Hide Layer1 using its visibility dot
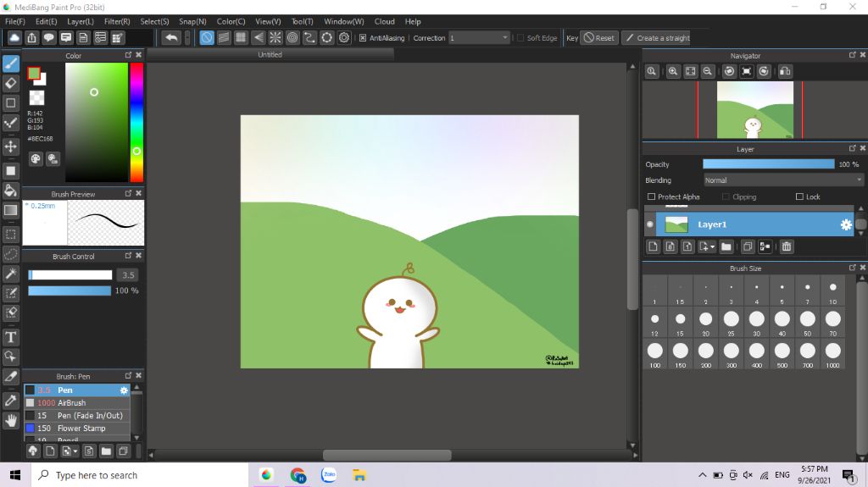The height and width of the screenshot is (487, 868). pyautogui.click(x=650, y=224)
